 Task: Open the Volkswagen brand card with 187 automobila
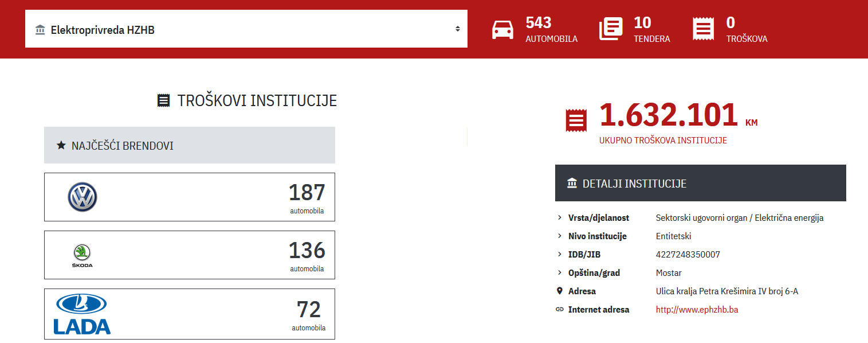click(x=190, y=197)
